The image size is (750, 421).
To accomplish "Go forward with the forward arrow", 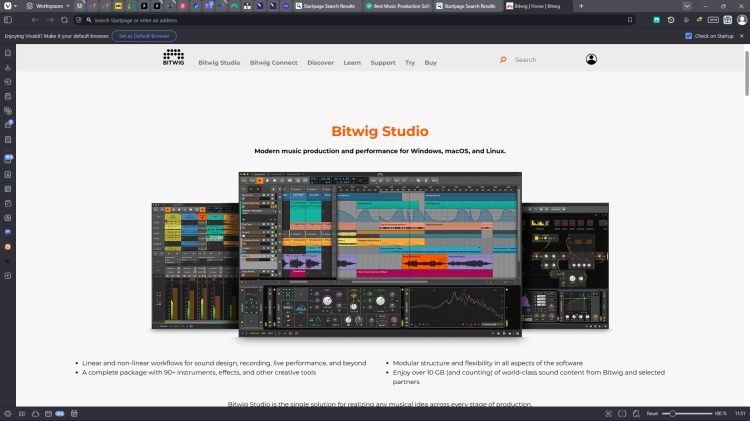I will click(x=50, y=20).
